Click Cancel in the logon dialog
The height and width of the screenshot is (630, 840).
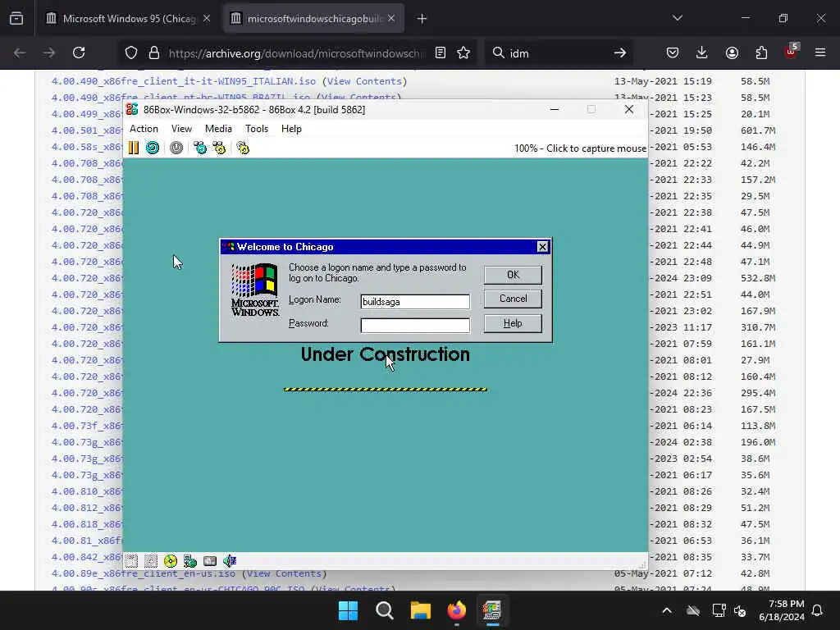[513, 299]
